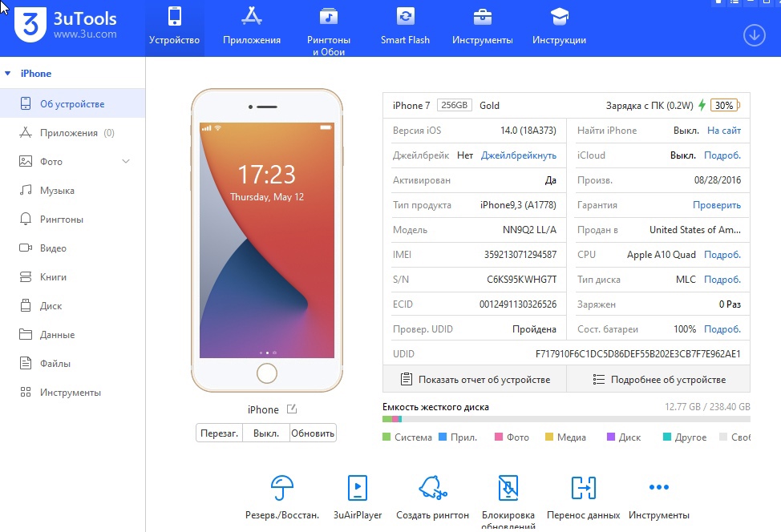
Task: Click the disk capacity usage bar
Action: pos(566,419)
